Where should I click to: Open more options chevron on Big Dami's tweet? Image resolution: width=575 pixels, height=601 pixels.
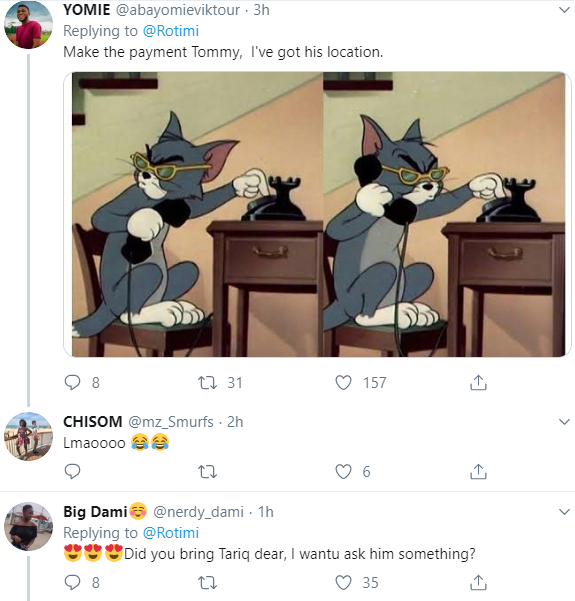pyautogui.click(x=564, y=512)
